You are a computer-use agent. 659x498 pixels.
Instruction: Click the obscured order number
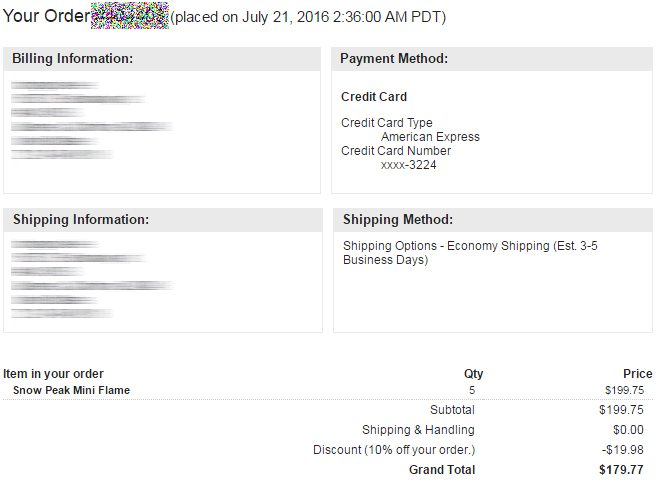(130, 16)
